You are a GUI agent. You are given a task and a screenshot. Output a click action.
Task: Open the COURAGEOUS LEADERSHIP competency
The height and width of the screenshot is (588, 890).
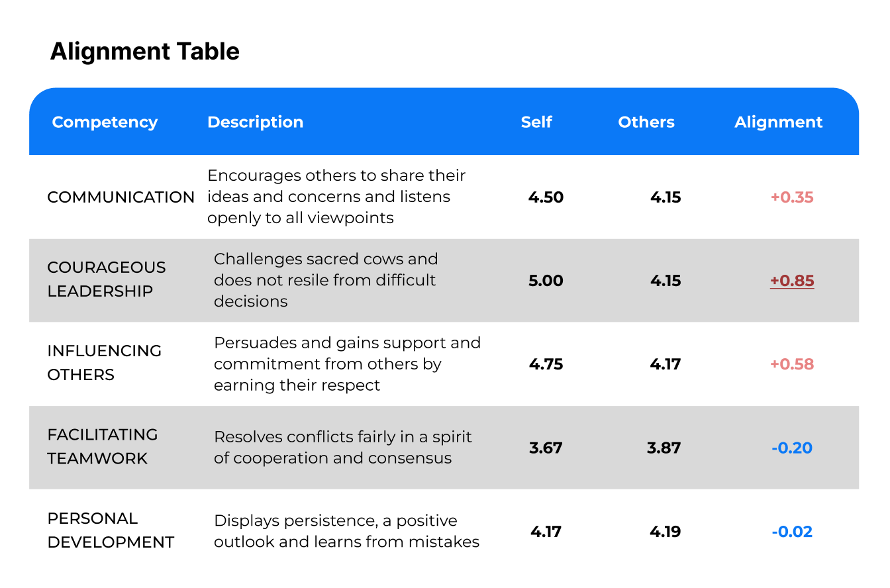coord(106,279)
